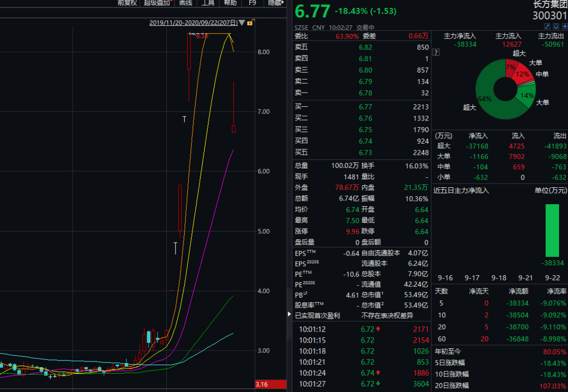
Task: Click the 2019/11/20-2020/09/22 date range link
Action: (193, 23)
